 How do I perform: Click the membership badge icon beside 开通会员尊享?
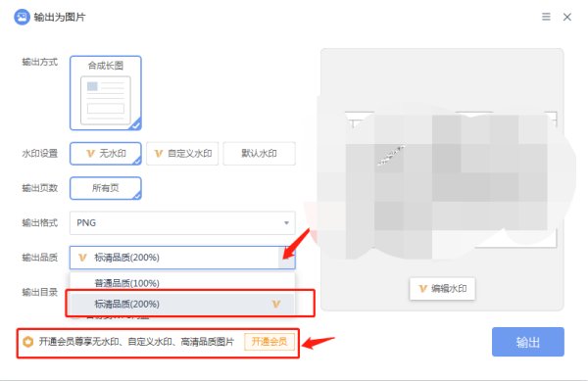point(28,342)
